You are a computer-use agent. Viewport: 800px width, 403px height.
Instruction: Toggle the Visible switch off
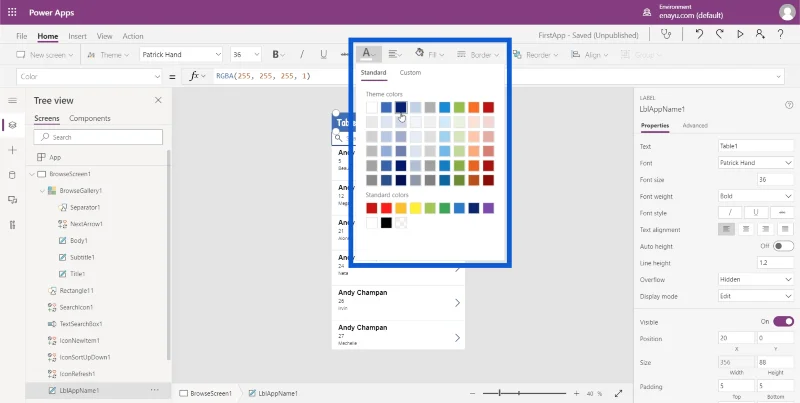click(x=783, y=321)
